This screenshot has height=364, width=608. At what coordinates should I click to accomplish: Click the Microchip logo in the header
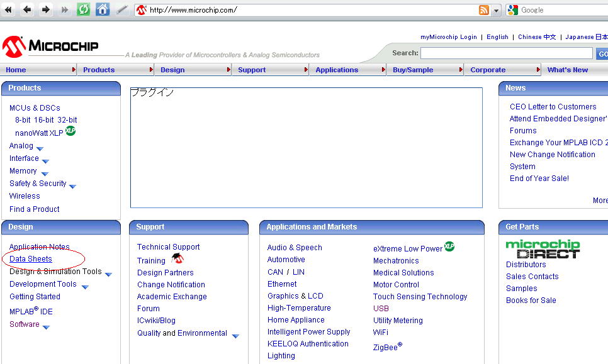50,47
